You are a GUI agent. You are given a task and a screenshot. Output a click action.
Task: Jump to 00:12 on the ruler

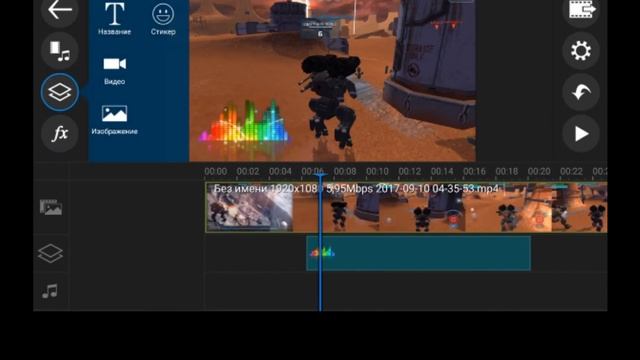click(409, 171)
